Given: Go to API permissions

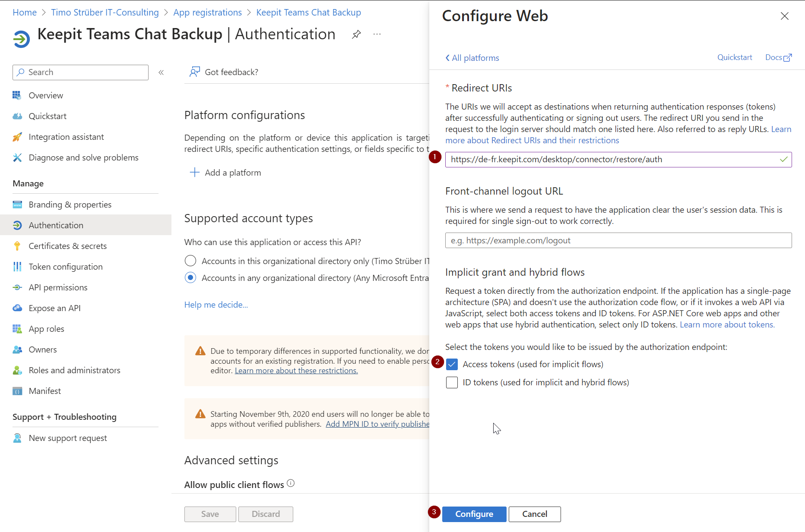Looking at the screenshot, I should [58, 287].
